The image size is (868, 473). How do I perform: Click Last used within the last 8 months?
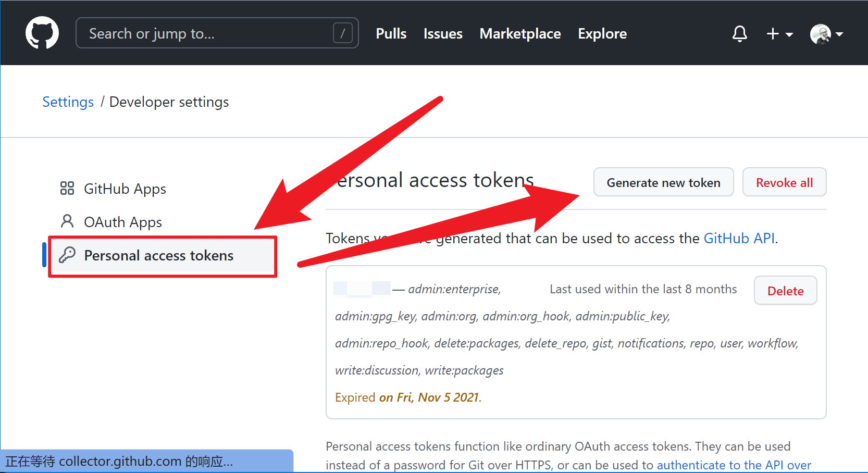tap(643, 289)
